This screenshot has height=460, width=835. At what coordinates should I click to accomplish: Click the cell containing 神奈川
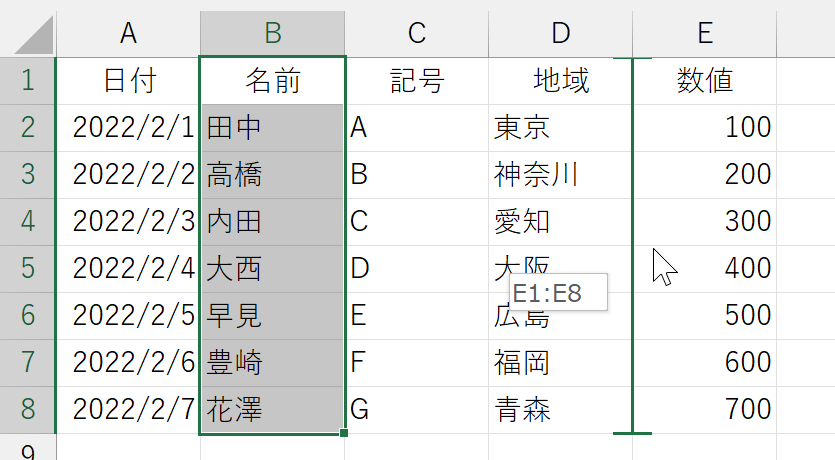point(560,175)
